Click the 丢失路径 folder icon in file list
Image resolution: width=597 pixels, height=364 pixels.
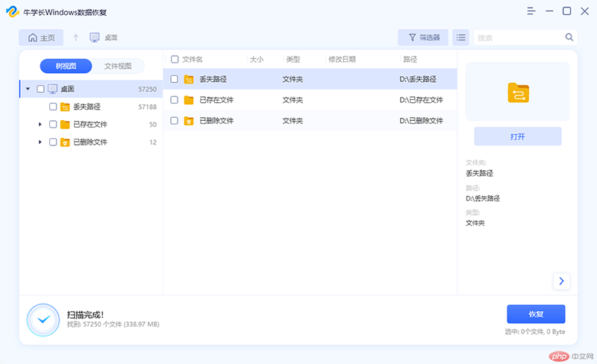(189, 79)
